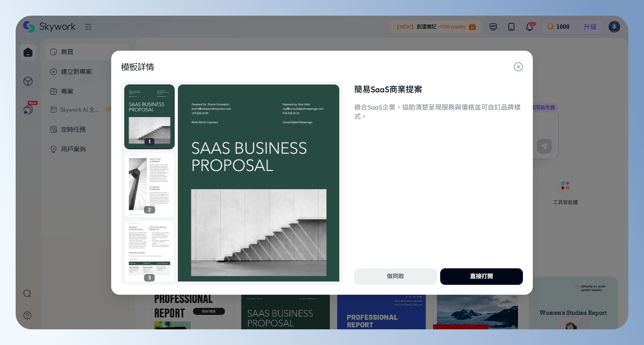The width and height of the screenshot is (644, 345).
Task: Click the 直接打開 button
Action: (481, 276)
